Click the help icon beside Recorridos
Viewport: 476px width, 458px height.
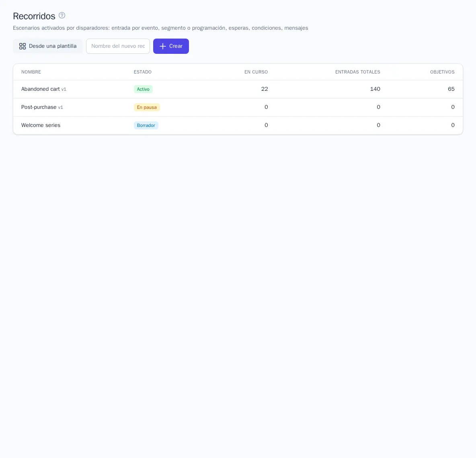(x=62, y=15)
